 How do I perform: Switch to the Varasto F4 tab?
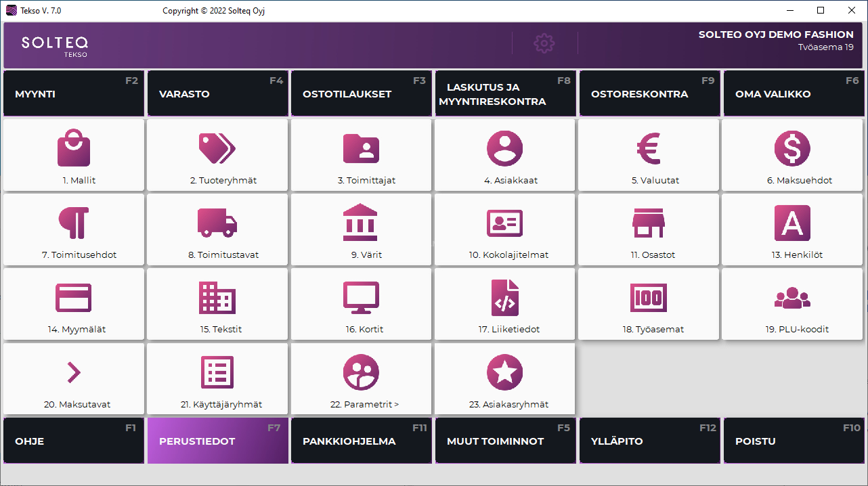pos(217,94)
